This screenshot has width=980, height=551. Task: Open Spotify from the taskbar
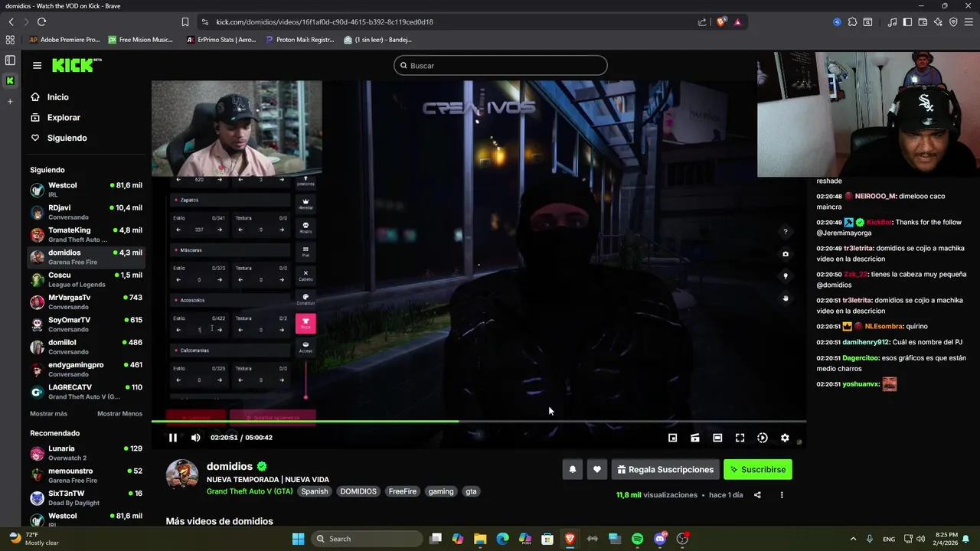point(637,539)
